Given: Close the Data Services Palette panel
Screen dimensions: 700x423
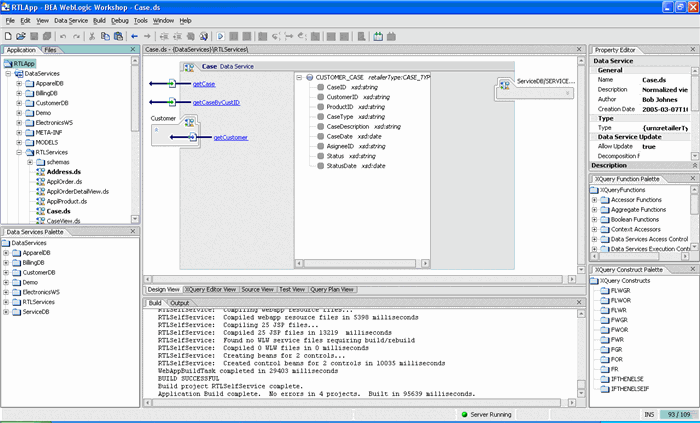Looking at the screenshot, I should [x=133, y=231].
